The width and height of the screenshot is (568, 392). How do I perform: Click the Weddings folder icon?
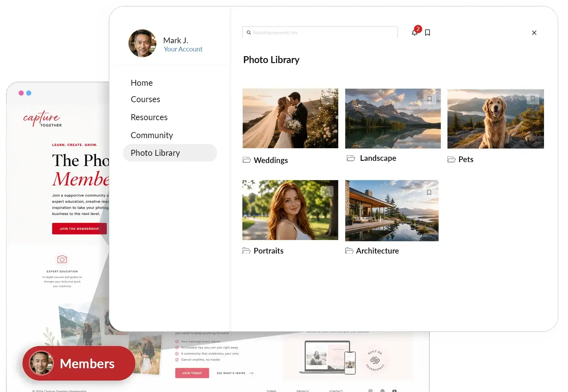click(247, 160)
